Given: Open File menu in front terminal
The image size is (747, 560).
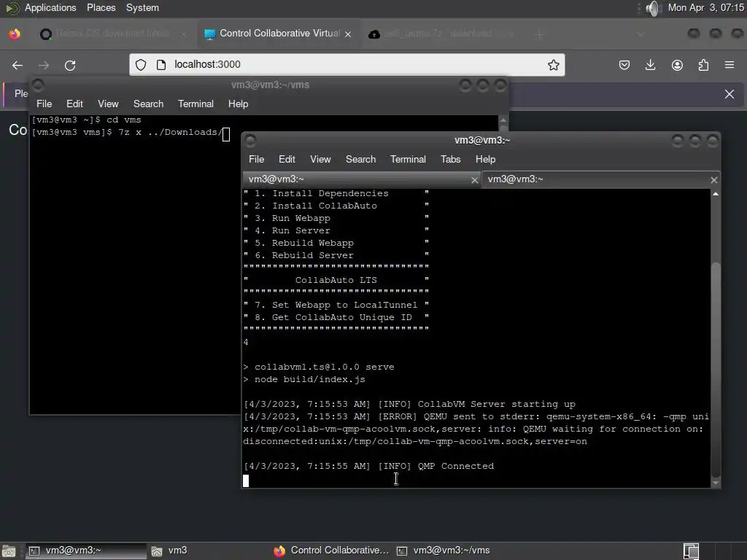Looking at the screenshot, I should pyautogui.click(x=256, y=159).
